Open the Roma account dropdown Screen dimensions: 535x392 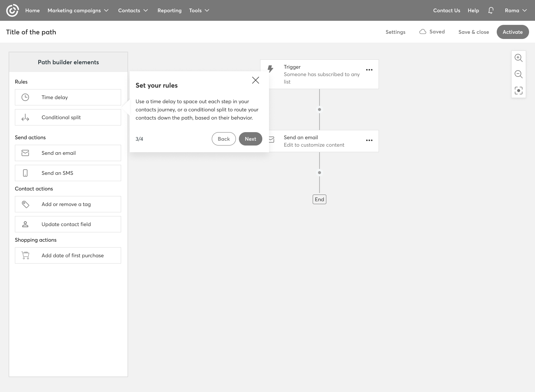coord(516,10)
